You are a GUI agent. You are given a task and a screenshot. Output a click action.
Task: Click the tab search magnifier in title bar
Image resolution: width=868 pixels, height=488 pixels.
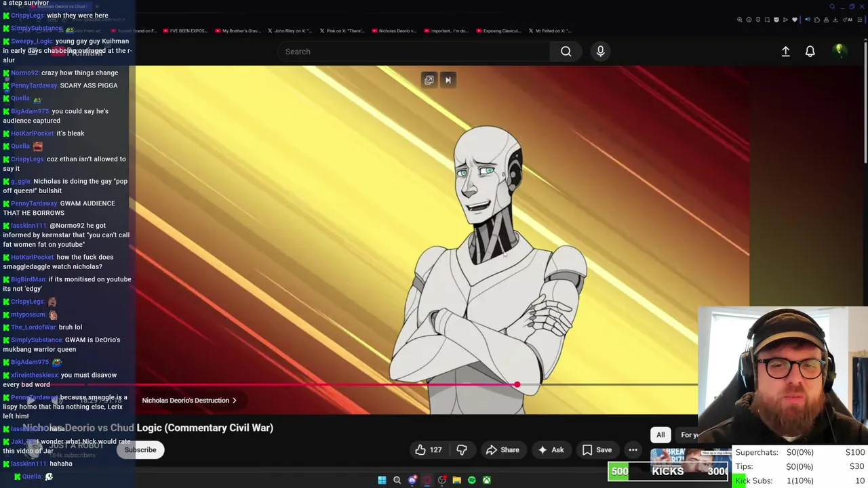click(832, 7)
